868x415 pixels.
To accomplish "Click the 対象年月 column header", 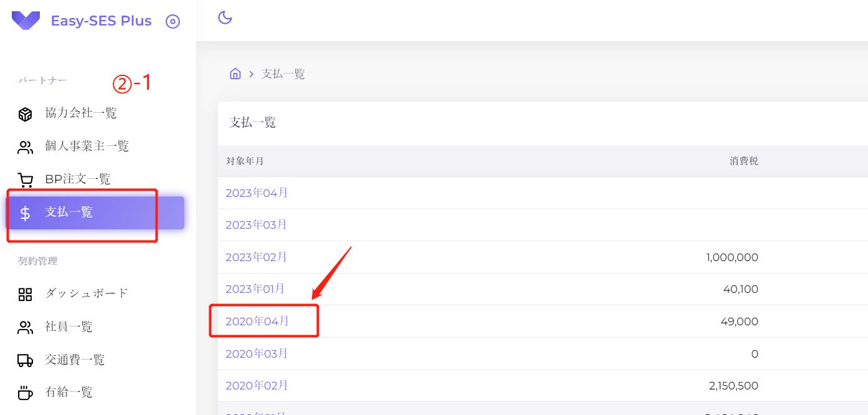I will point(245,161).
